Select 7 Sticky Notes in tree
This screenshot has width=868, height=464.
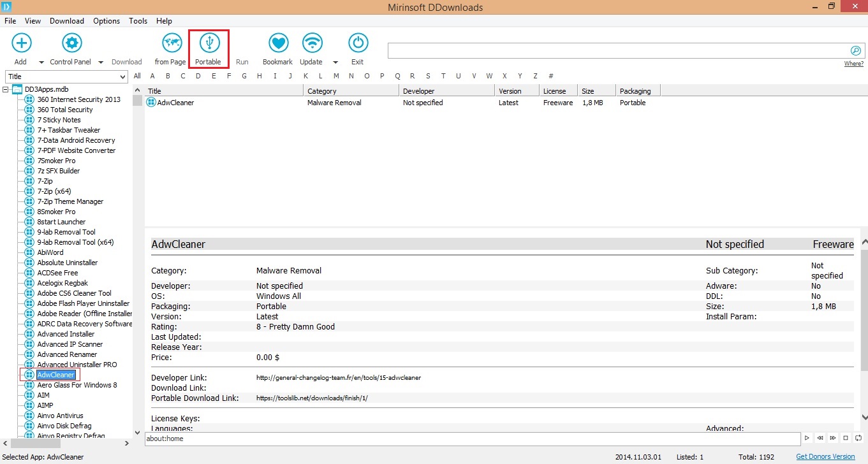59,120
